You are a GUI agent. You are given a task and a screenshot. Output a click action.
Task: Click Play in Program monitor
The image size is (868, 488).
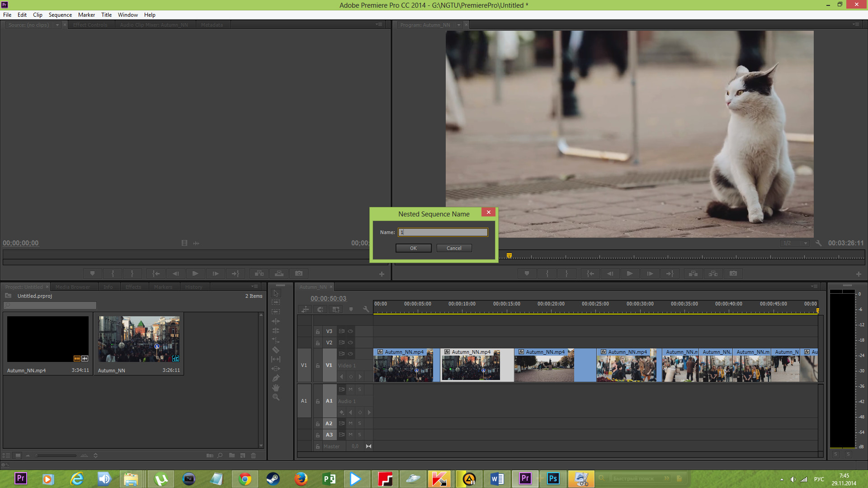pos(630,273)
